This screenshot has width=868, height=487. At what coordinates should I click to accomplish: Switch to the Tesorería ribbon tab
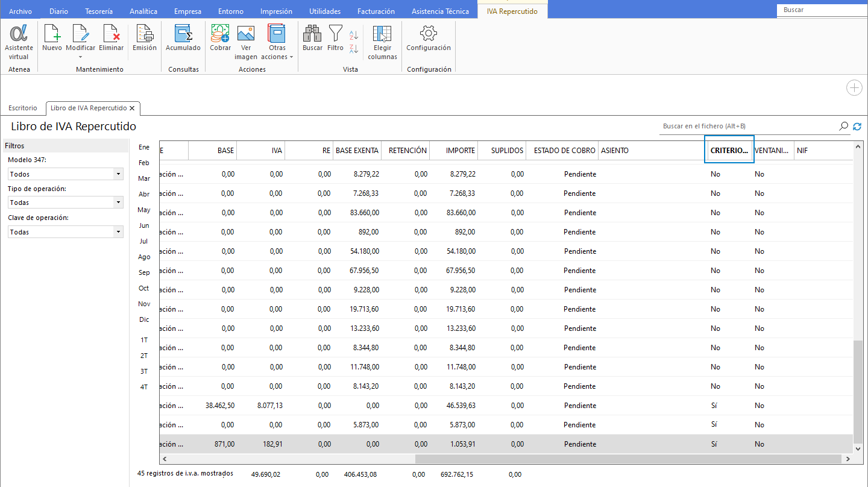pyautogui.click(x=99, y=11)
